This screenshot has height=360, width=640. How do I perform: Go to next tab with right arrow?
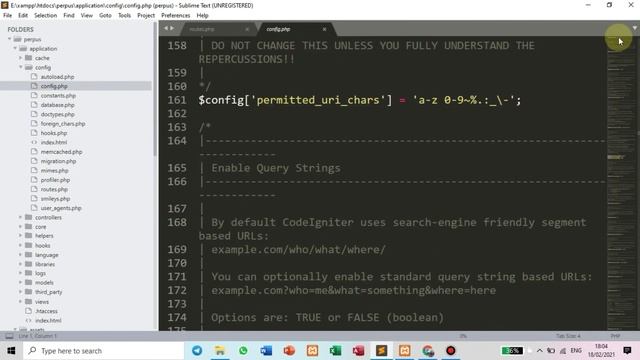tap(172, 28)
